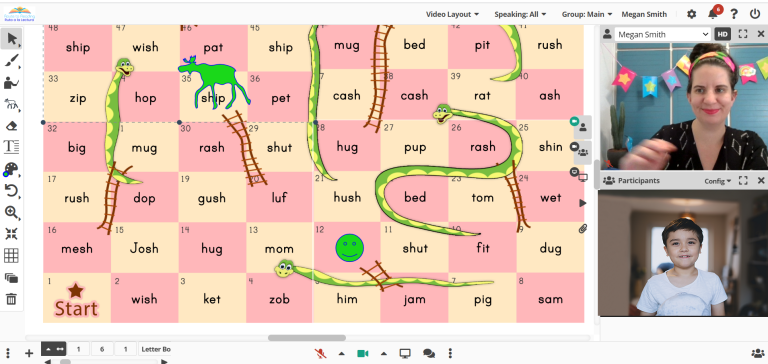
Task: Click the left tab scroll arrow
Action: pyautogui.click(x=48, y=362)
